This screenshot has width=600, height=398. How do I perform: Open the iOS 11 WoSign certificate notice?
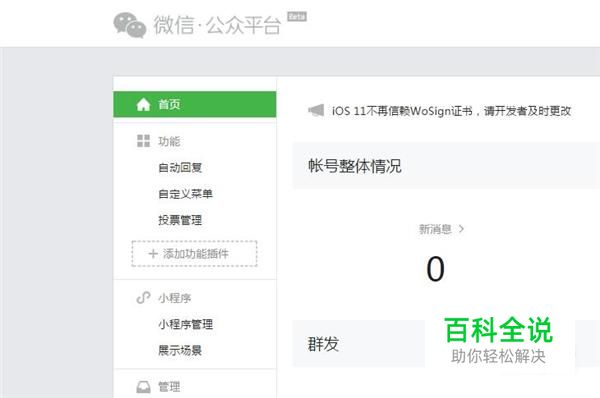(x=451, y=111)
